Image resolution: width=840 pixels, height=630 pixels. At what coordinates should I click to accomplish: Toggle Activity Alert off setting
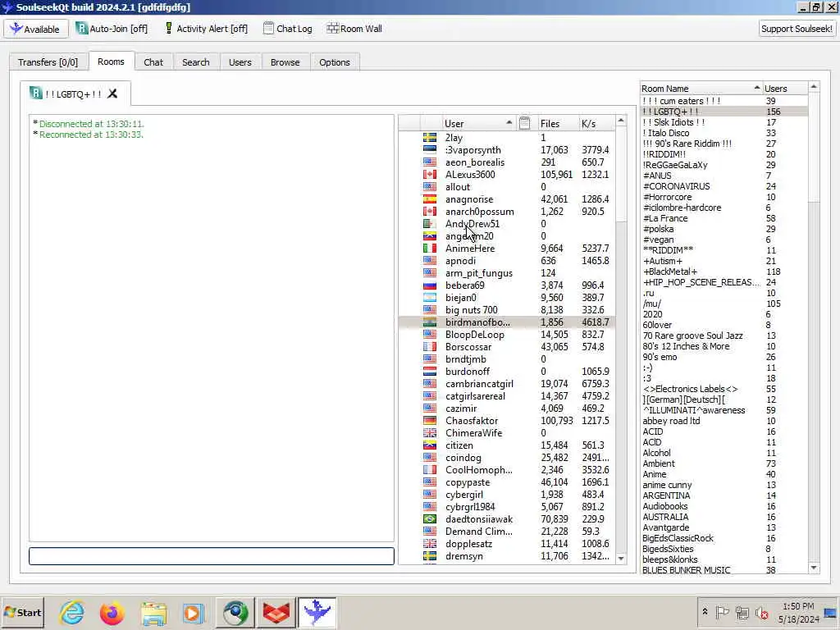click(206, 29)
